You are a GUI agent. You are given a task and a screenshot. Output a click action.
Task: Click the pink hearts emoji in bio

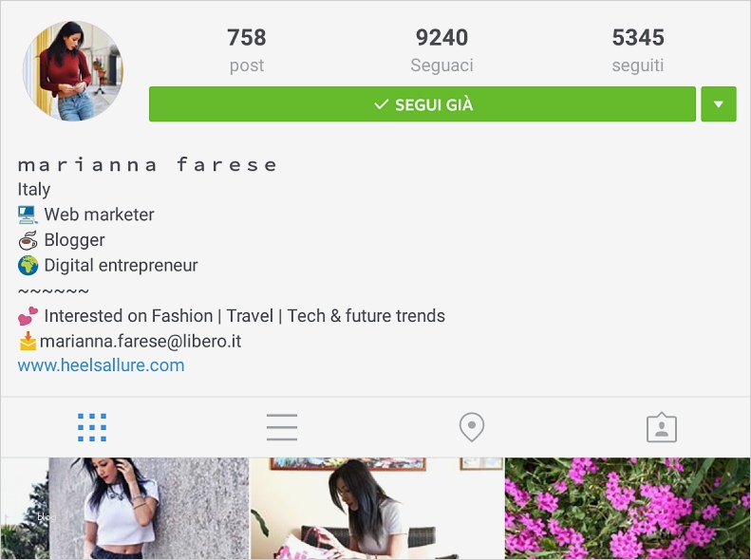[28, 316]
